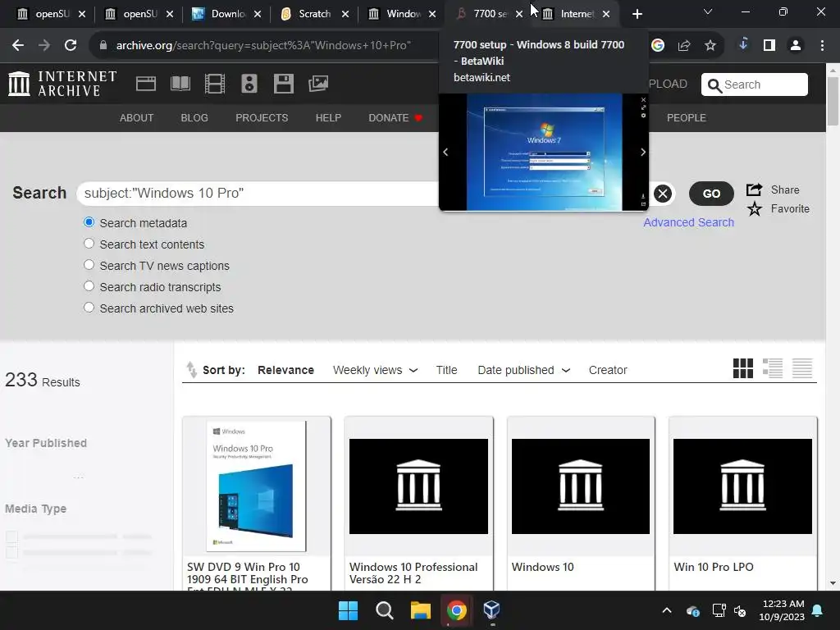
Task: Open the Video film strip icon
Action: [x=215, y=84]
